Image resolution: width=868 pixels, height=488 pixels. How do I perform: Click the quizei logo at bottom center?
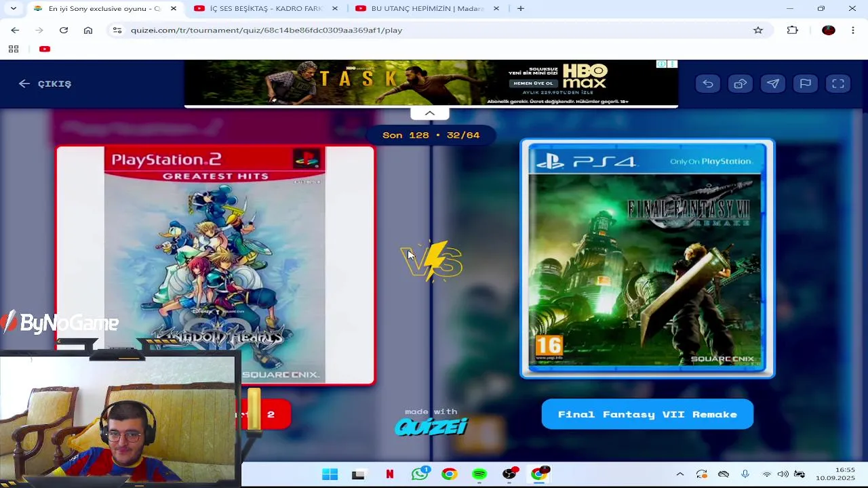click(431, 426)
